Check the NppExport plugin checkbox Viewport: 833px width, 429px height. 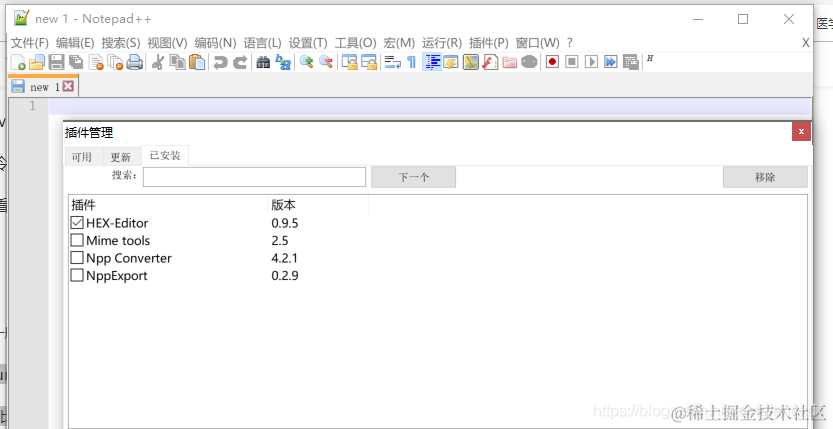[77, 276]
